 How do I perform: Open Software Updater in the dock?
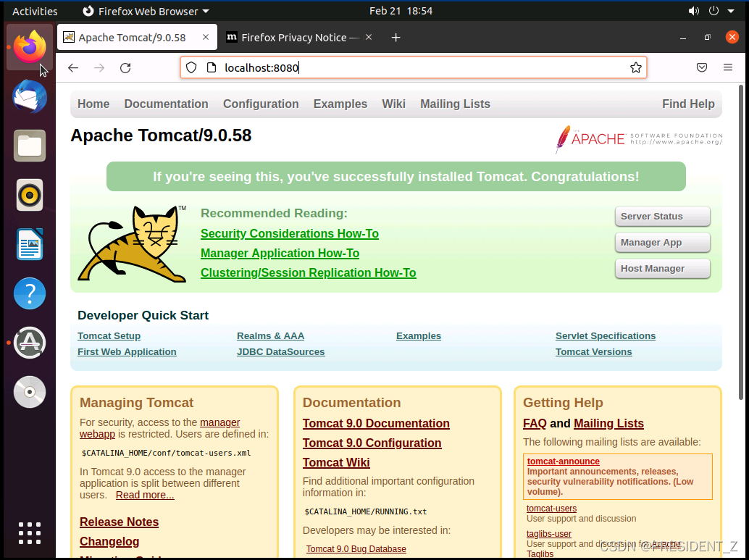tap(30, 343)
